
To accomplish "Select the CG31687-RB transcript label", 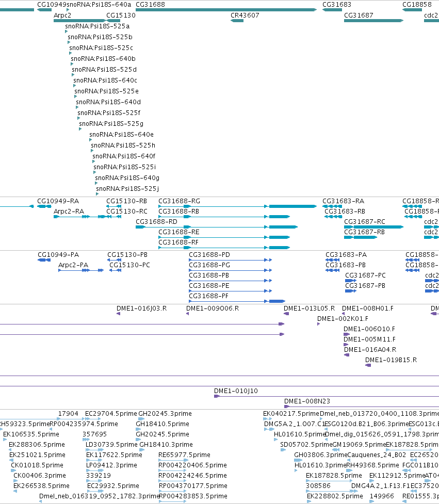I will (364, 232).
